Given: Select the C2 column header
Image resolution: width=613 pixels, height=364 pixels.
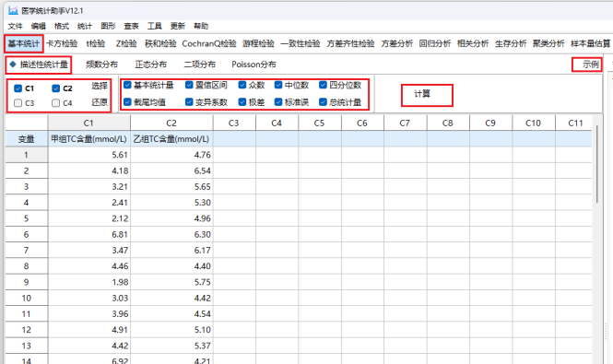Looking at the screenshot, I should tap(171, 123).
